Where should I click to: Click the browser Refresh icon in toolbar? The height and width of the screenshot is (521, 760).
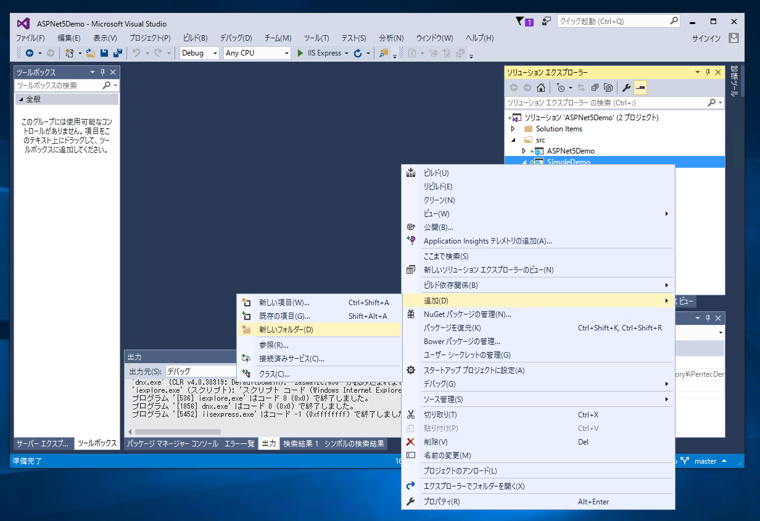click(358, 53)
